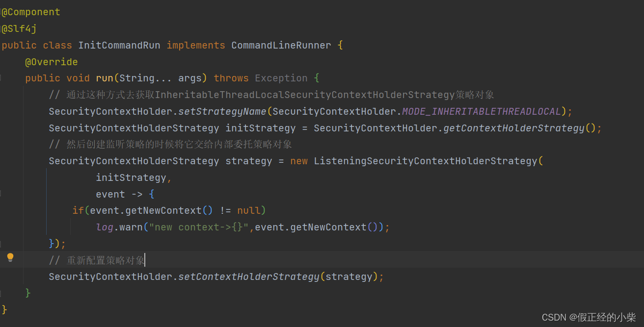The image size is (644, 327).
Task: Click the 重新配置策略对象 comment
Action: [105, 259]
